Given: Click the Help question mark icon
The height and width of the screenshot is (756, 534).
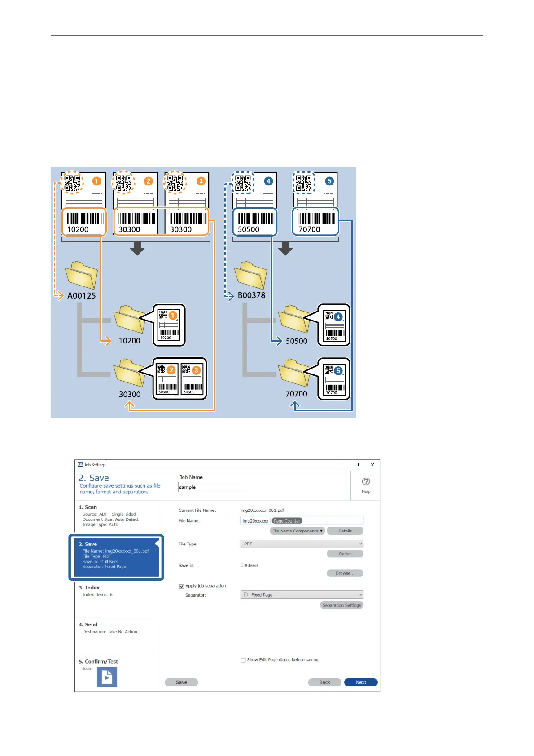Looking at the screenshot, I should coord(366,481).
